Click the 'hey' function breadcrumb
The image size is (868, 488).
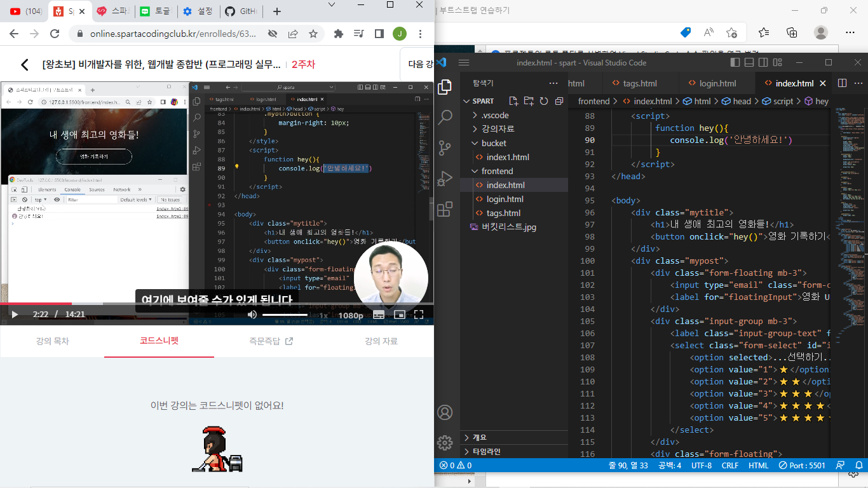817,101
